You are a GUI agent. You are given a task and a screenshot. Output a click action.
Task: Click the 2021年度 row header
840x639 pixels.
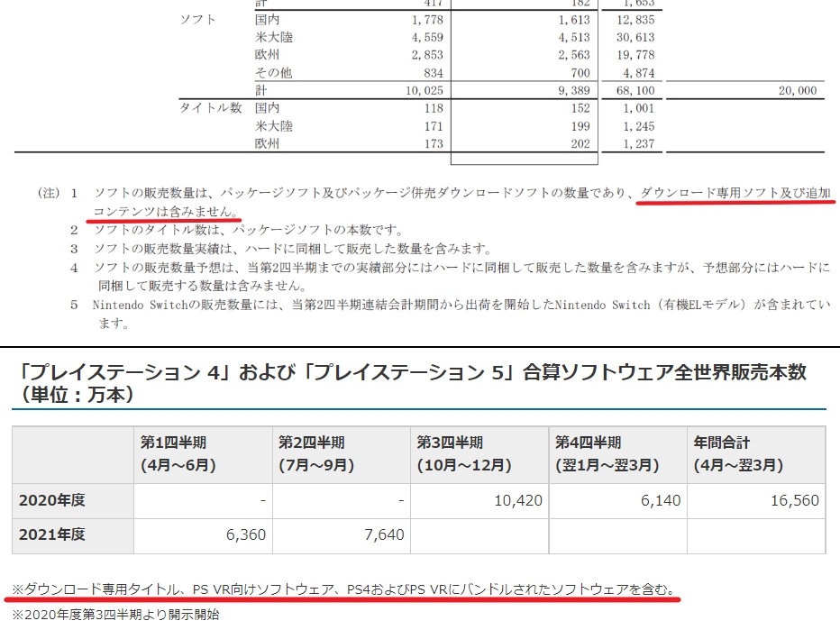[53, 534]
